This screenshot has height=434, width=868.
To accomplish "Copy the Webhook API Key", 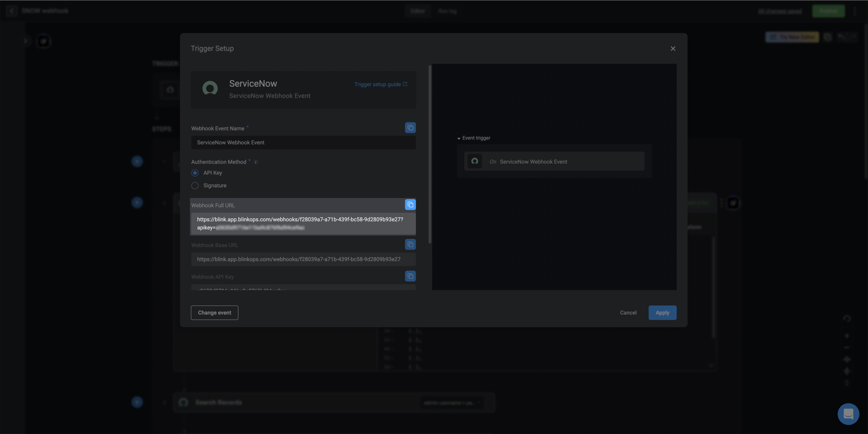I will tap(410, 276).
